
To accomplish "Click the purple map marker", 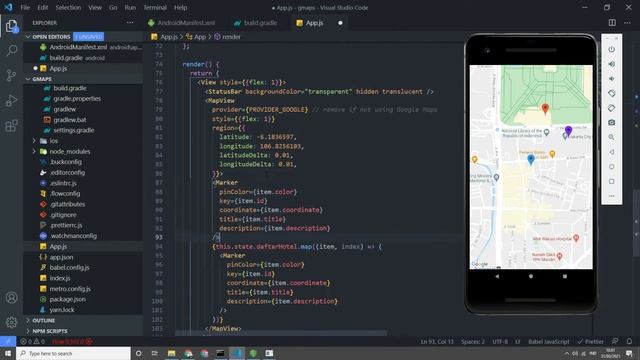I will (568, 131).
